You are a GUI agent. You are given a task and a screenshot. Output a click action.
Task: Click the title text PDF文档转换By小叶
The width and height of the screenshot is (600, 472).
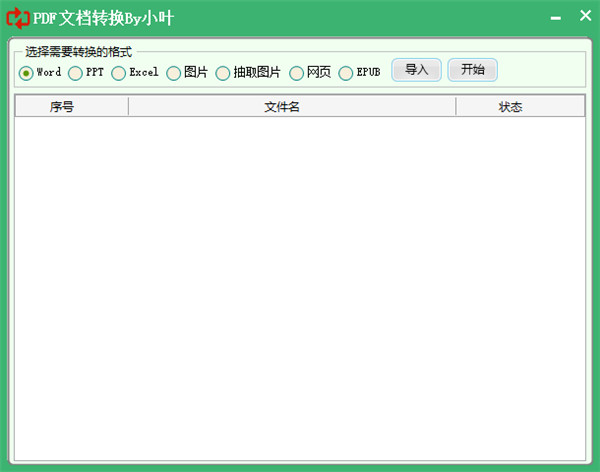pos(103,18)
